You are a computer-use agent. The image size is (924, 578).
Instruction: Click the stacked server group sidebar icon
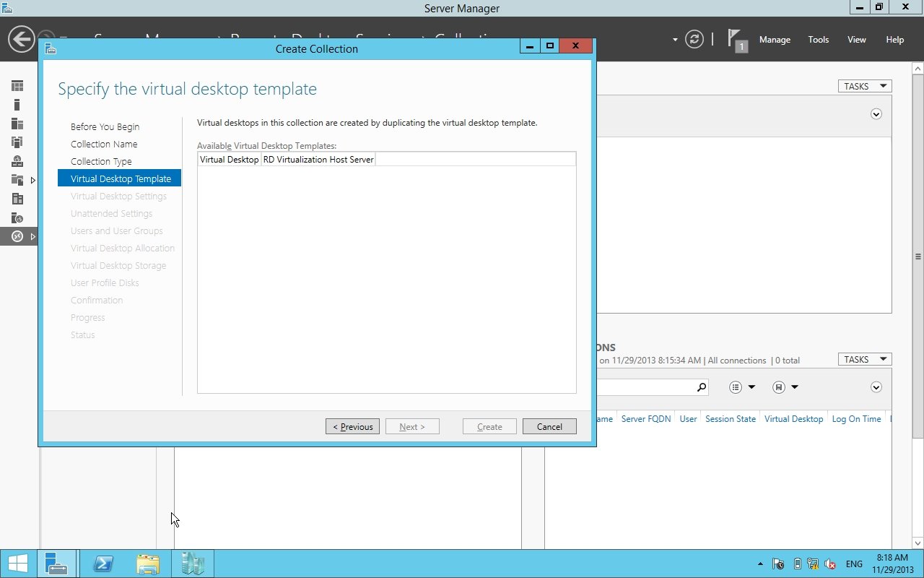click(17, 142)
